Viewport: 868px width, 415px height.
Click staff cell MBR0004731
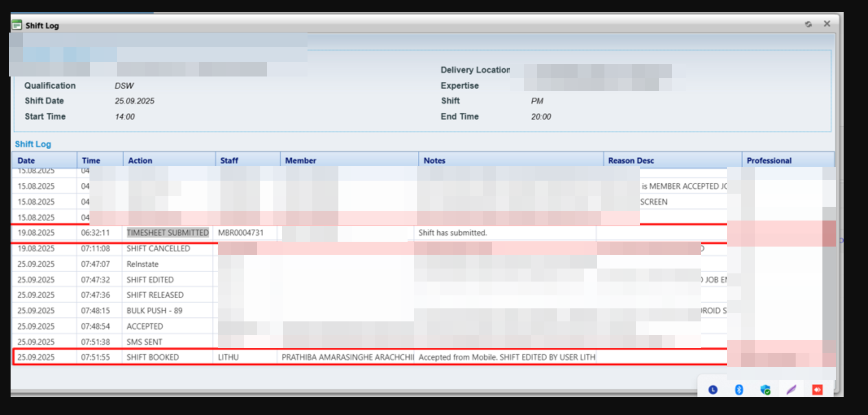[241, 233]
